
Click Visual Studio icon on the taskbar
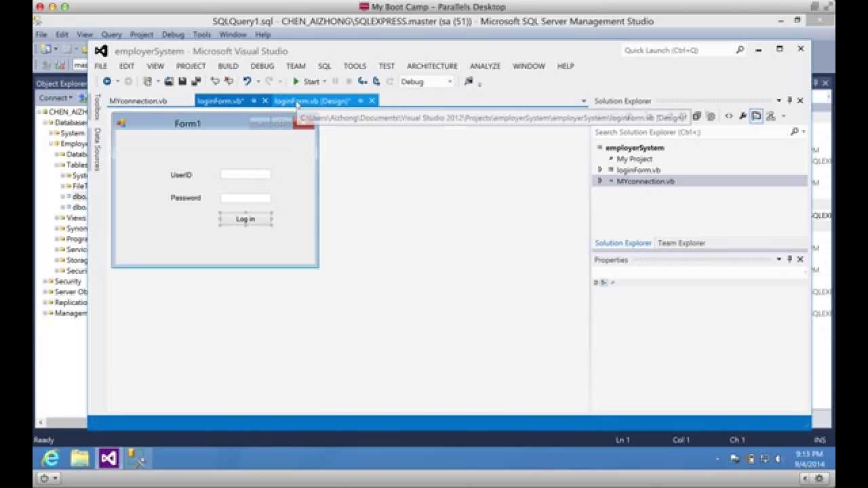click(x=108, y=459)
